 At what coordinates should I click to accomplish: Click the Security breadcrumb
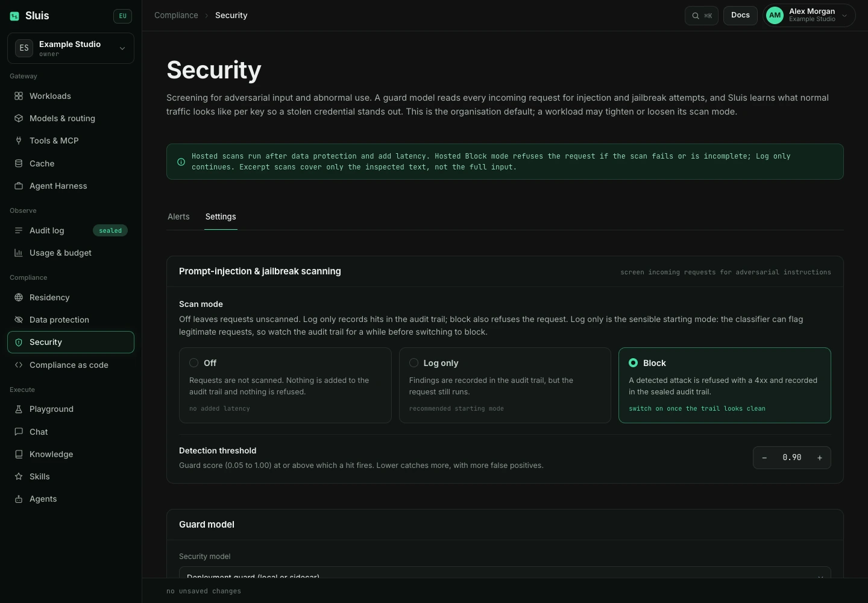pos(231,15)
